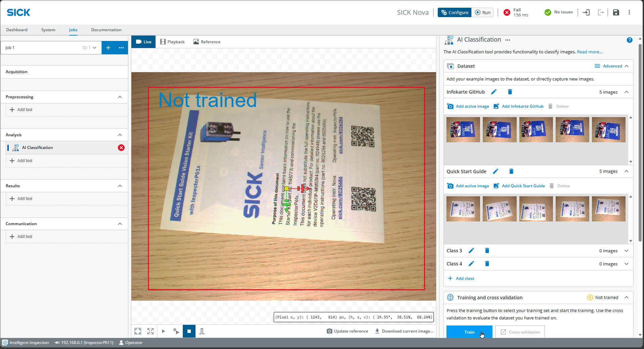
Task: Delete Class 4 with trash icon
Action: point(487,264)
